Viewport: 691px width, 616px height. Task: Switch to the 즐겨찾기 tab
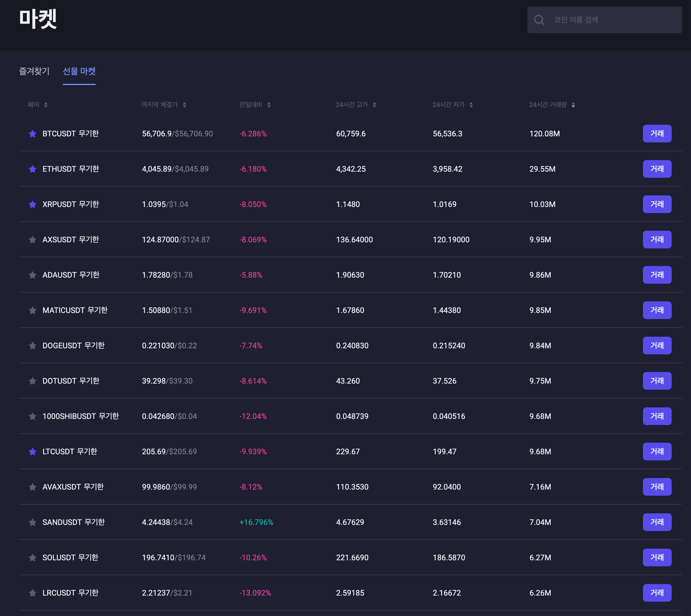(x=34, y=71)
